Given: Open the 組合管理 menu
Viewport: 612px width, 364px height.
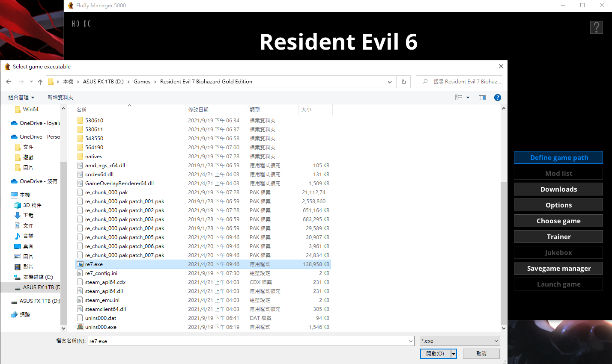Looking at the screenshot, I should click(21, 98).
